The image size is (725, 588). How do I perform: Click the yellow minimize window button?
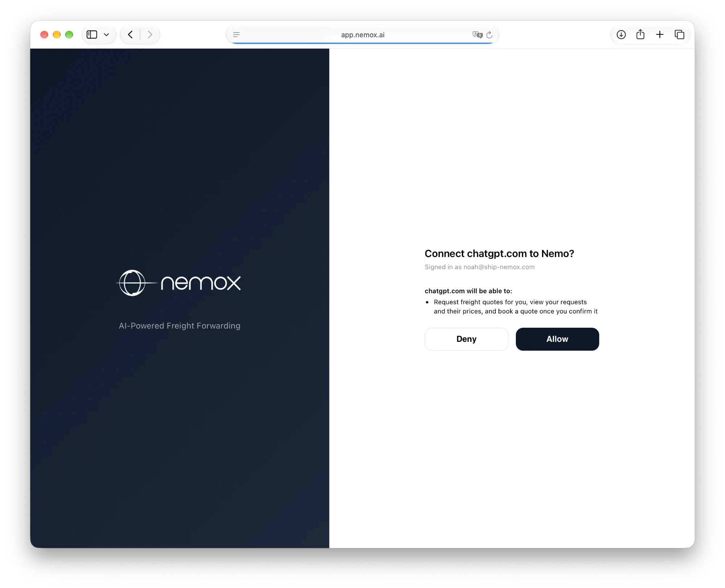[57, 34]
